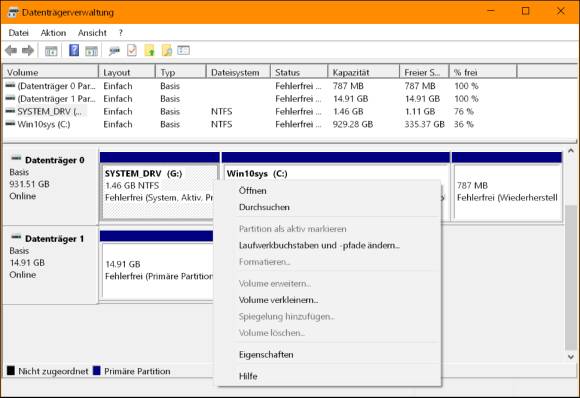This screenshot has width=580, height=398.
Task: Click the Datenträgerverwaltung title bar app icon
Action: point(13,13)
